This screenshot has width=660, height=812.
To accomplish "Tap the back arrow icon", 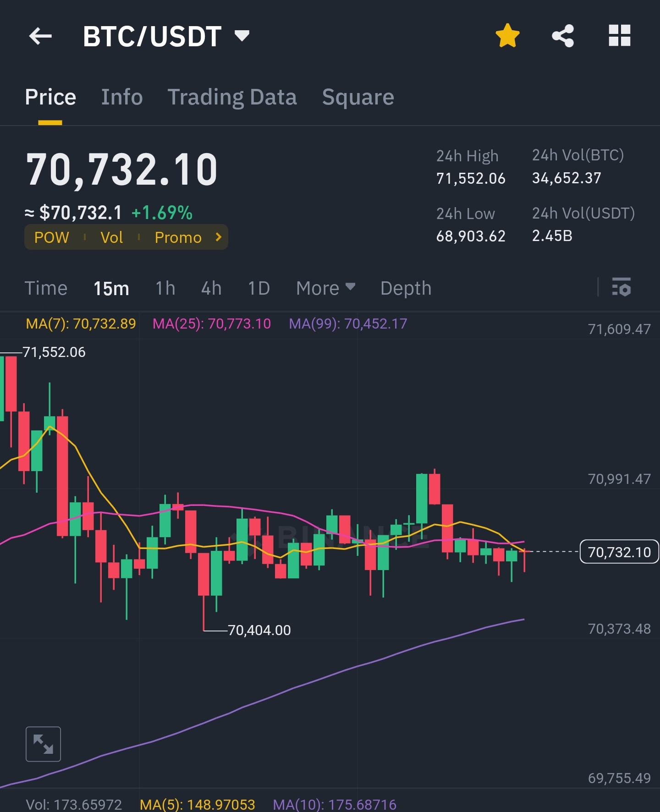I will click(40, 36).
